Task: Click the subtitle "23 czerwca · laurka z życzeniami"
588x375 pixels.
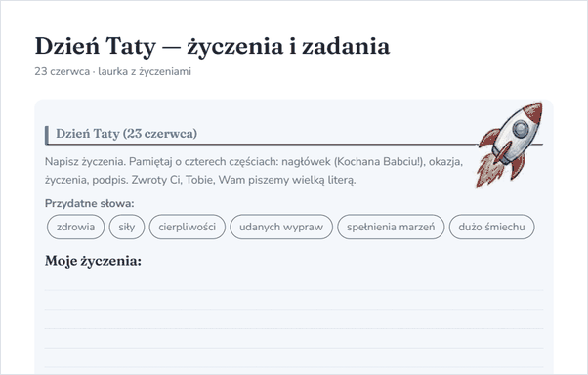Action: tap(113, 71)
